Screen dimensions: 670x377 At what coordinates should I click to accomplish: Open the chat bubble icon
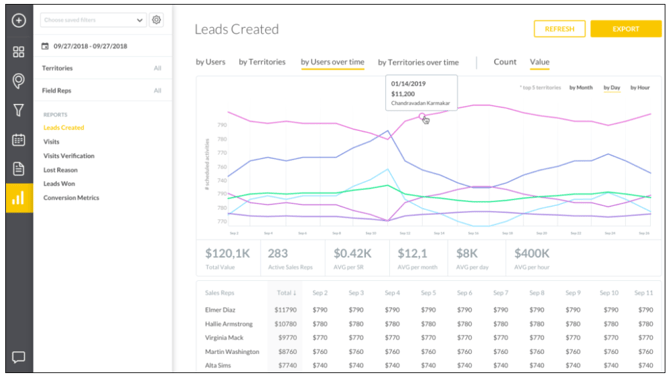point(18,357)
